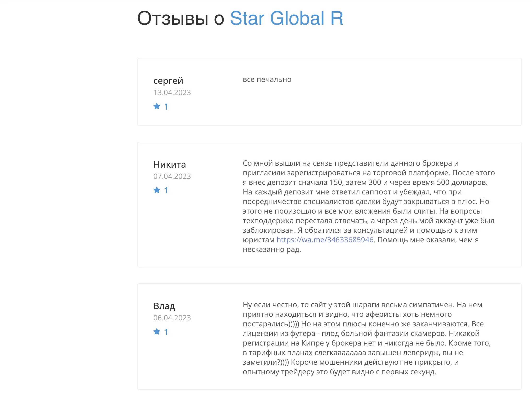Click the review text 'все печально'
The height and width of the screenshot is (397, 532).
pyautogui.click(x=267, y=79)
